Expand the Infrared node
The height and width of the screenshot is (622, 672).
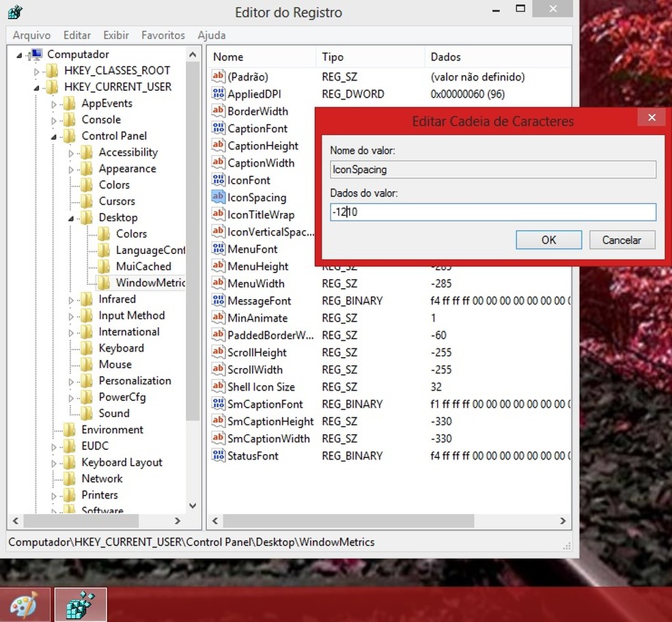[71, 300]
